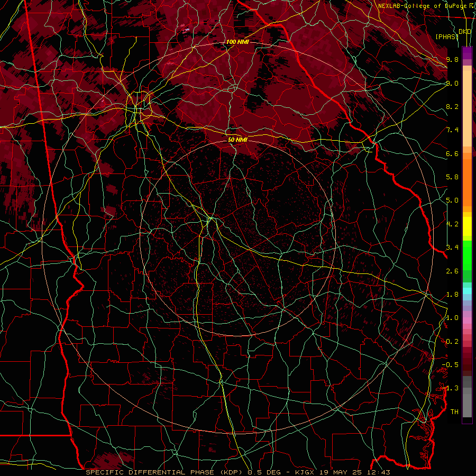Click the 7.4 color scale value
Image resolution: width=476 pixels, height=476 pixels.
point(452,130)
